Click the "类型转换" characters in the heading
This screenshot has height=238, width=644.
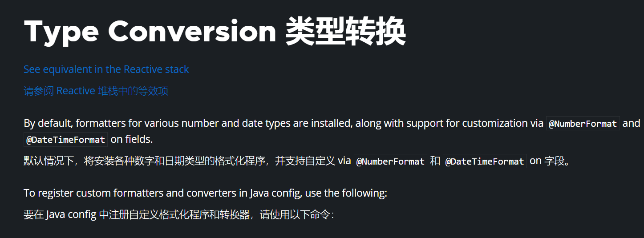(x=345, y=32)
